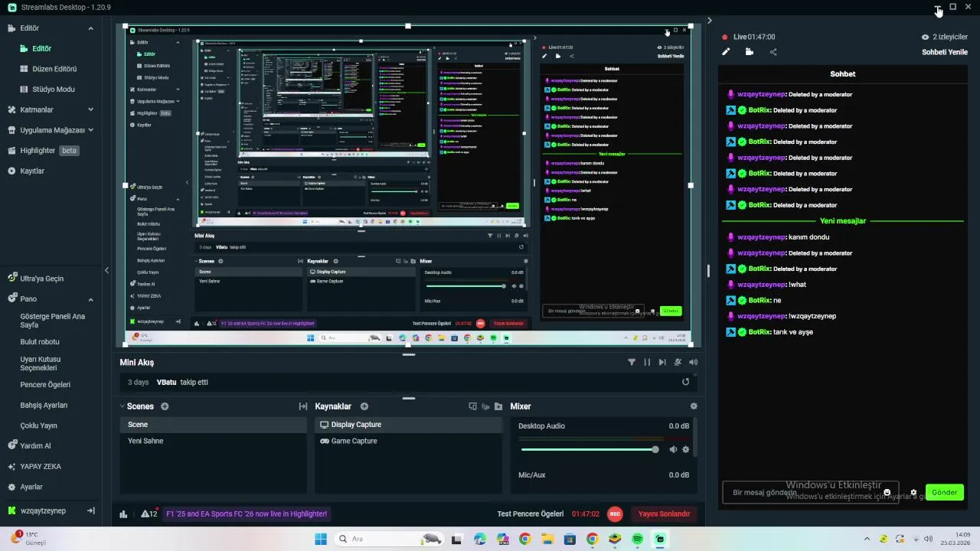
Task: Toggle muting of event alerts in Mini Akış
Action: 678,362
